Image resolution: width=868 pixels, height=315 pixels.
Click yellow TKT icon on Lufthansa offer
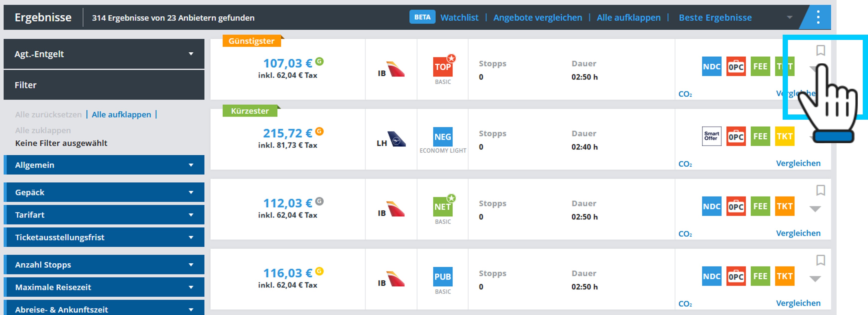click(x=784, y=136)
